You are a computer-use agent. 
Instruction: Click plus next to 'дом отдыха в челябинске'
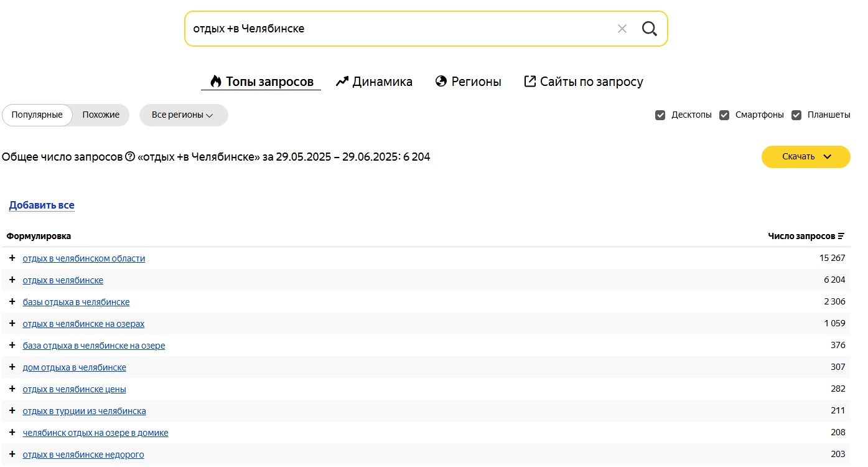[12, 367]
